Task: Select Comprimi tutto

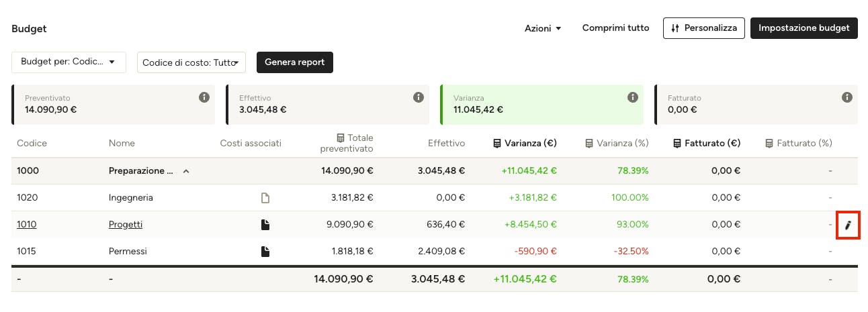Action: pos(616,28)
